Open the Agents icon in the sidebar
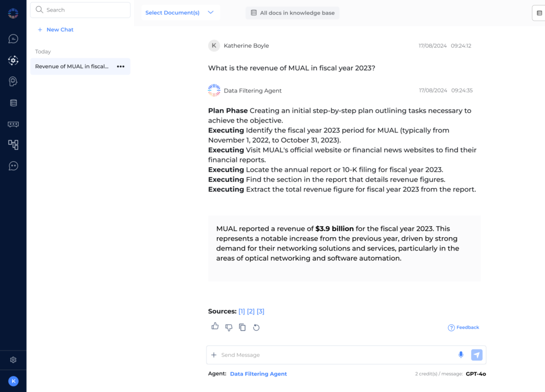545x392 pixels. 13,60
